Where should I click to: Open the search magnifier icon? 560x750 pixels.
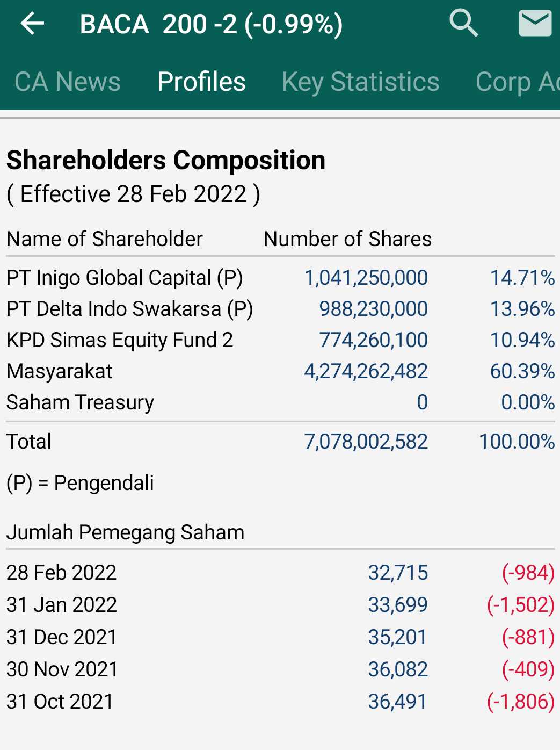(463, 24)
